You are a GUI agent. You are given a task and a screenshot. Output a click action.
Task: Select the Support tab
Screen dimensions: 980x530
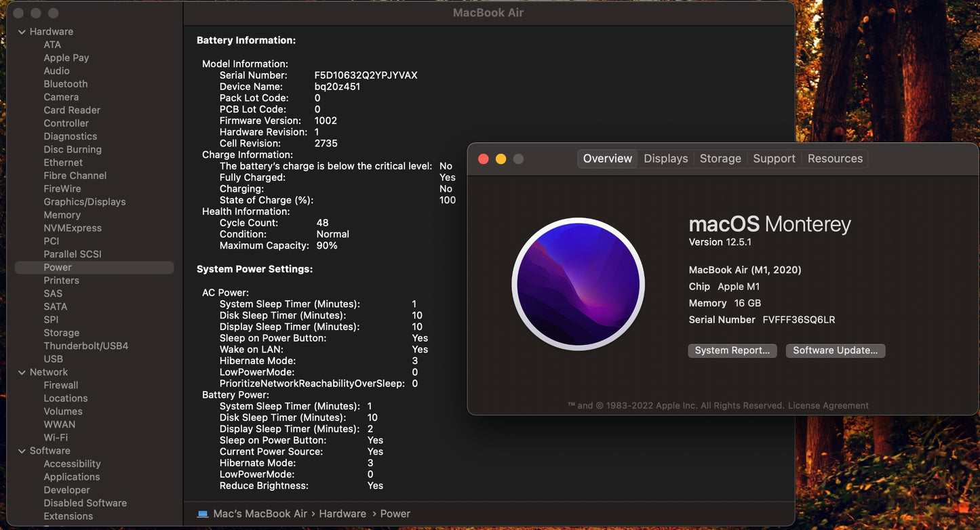tap(774, 159)
